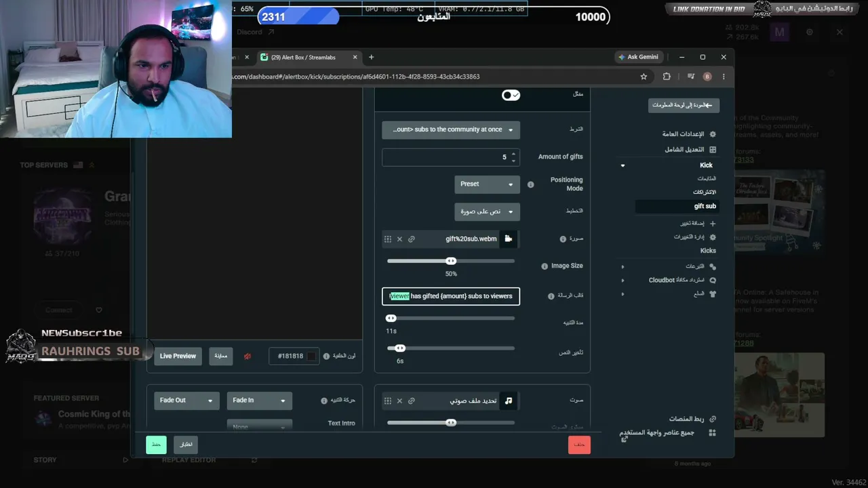Image resolution: width=868 pixels, height=488 pixels.
Task: Open the Fade In animation dropdown
Action: [x=260, y=401]
